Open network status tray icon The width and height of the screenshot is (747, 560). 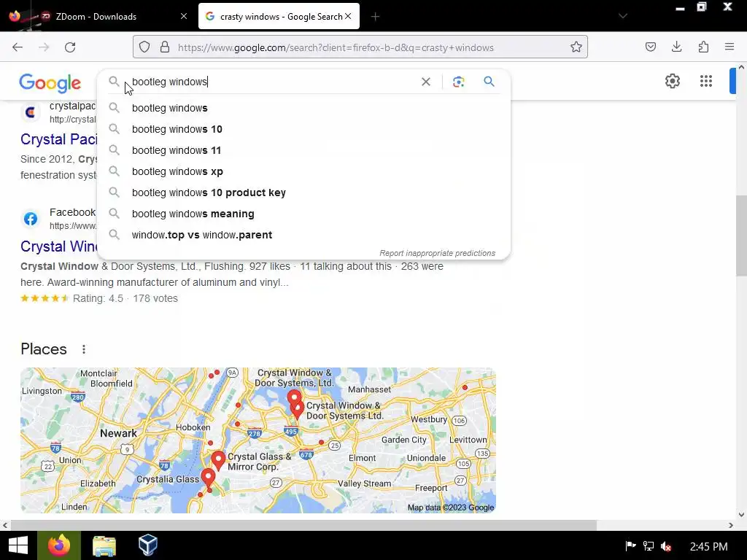649,545
